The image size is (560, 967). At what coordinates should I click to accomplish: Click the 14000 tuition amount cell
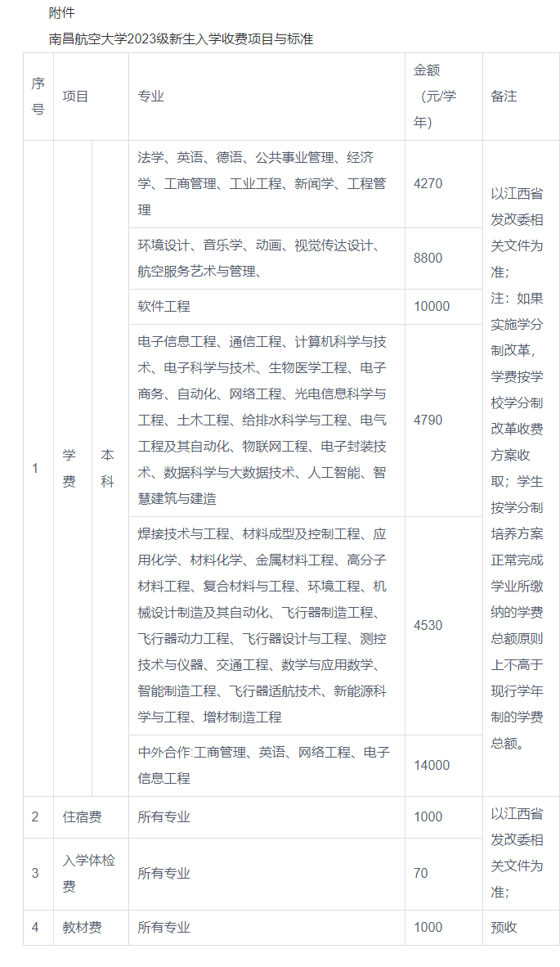click(x=444, y=765)
